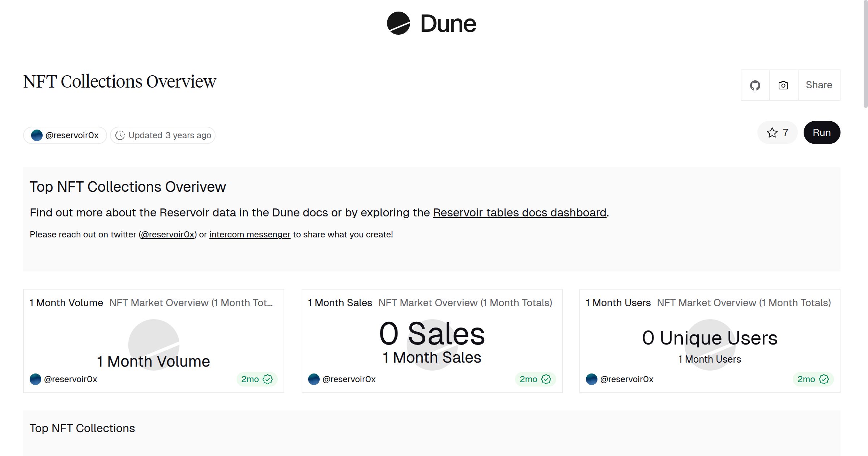Take a screenshot using the camera icon

[783, 85]
